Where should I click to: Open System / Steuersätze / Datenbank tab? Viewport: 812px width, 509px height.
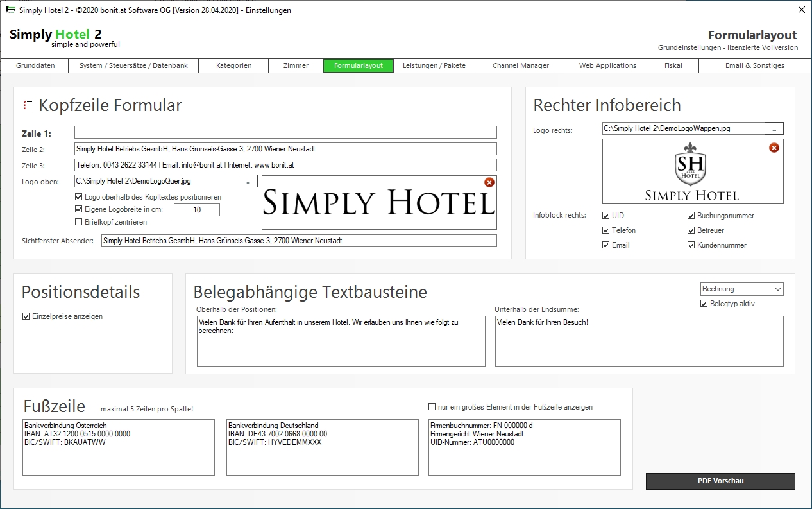134,65
